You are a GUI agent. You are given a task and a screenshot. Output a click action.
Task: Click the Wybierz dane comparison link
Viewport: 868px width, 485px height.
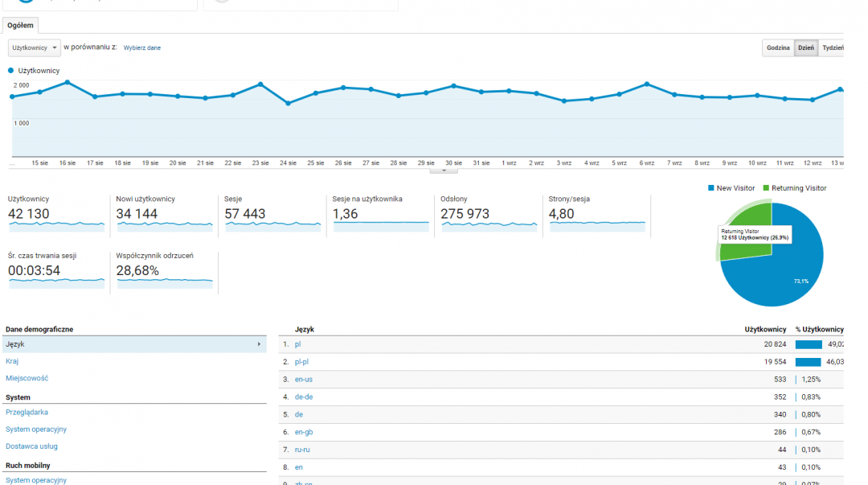[141, 48]
